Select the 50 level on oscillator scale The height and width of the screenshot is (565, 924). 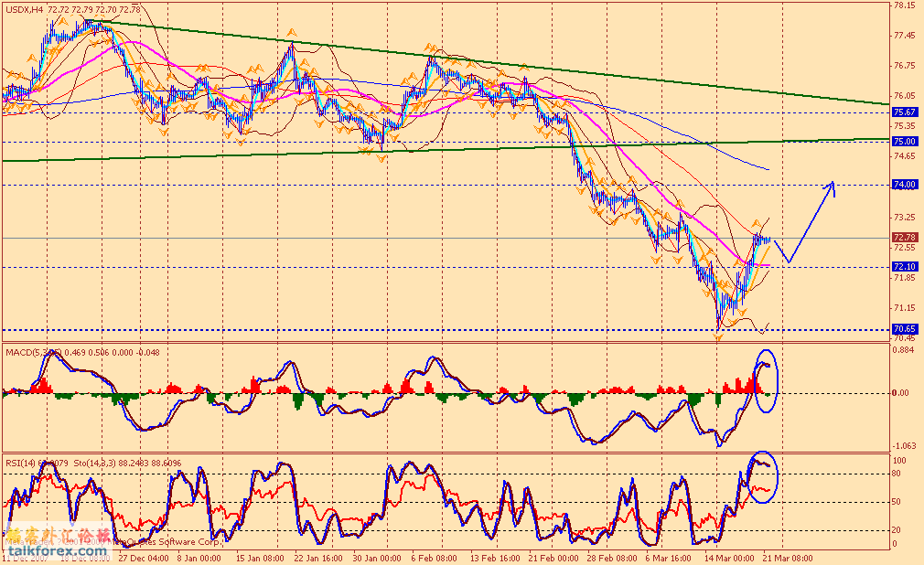[x=897, y=502]
